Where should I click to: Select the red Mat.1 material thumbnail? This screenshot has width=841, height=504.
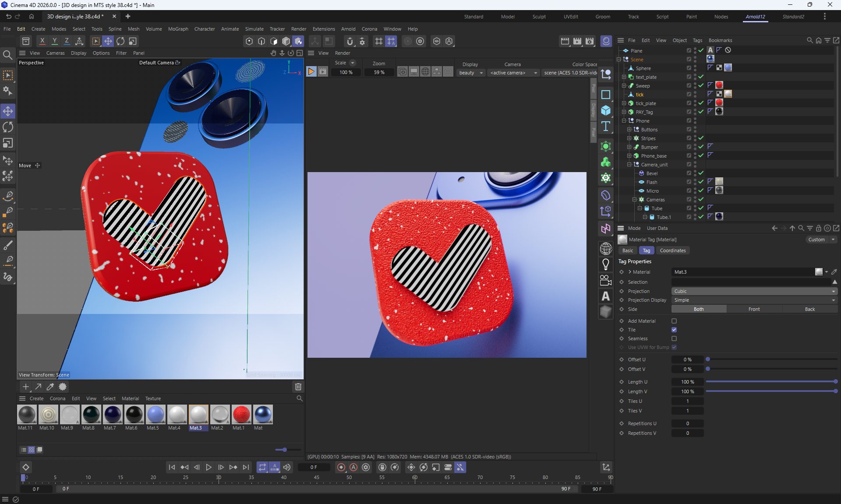click(x=241, y=414)
